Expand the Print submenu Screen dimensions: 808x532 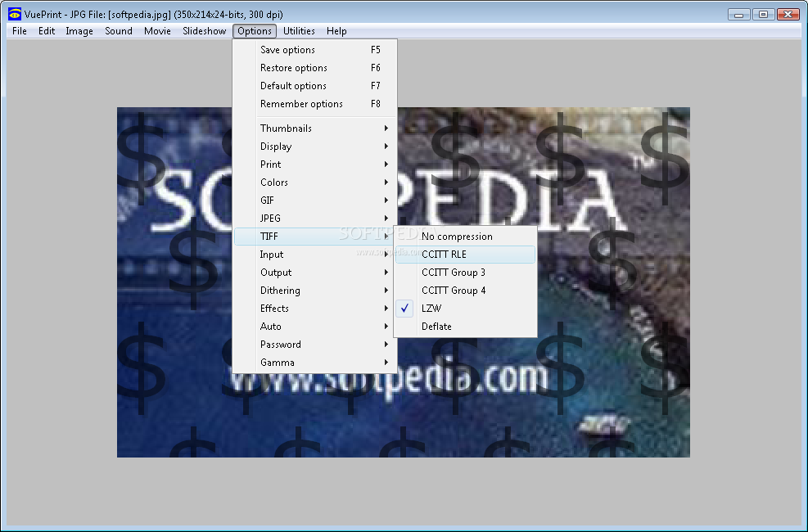(315, 165)
